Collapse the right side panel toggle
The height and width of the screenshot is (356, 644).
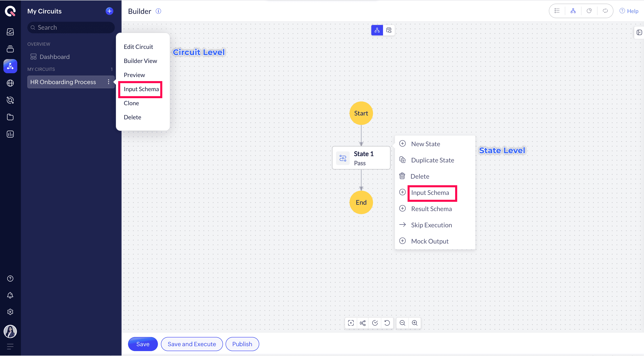pos(639,32)
